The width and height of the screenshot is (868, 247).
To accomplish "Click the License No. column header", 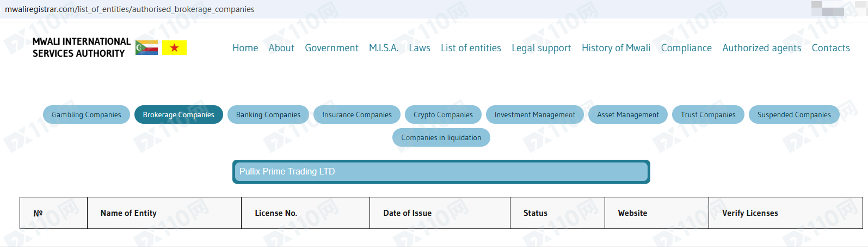I will (305, 213).
